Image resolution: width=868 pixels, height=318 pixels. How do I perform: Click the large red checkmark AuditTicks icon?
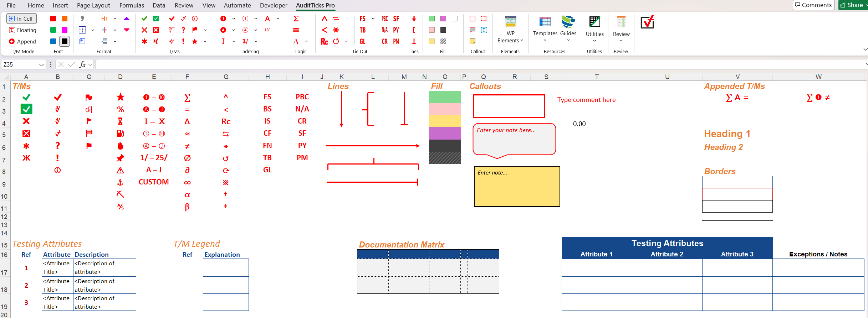[647, 22]
